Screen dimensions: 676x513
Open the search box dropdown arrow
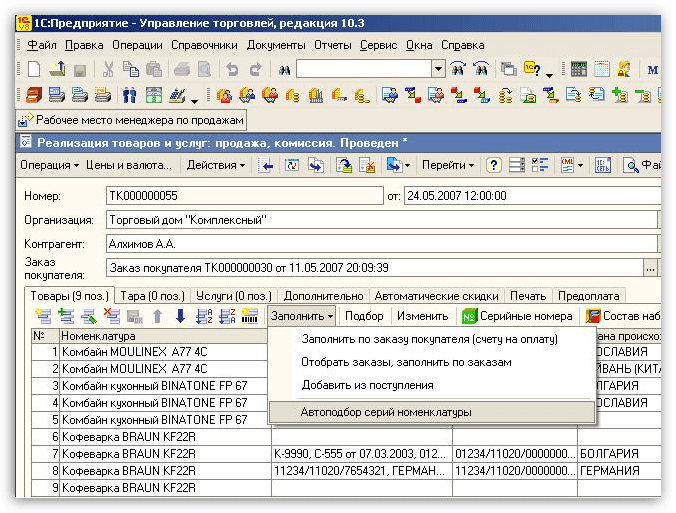(438, 69)
